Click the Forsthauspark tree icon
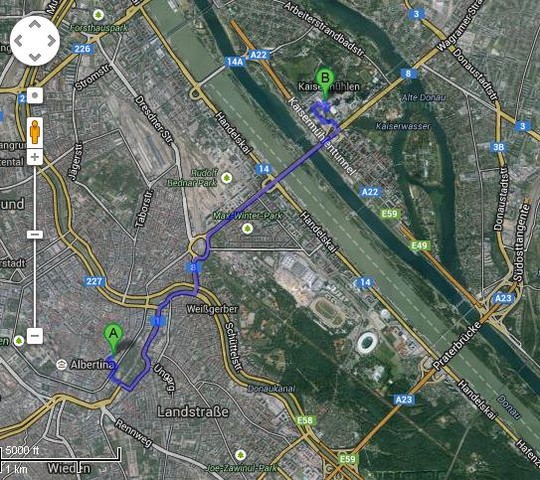The width and height of the screenshot is (540, 480). [98, 14]
